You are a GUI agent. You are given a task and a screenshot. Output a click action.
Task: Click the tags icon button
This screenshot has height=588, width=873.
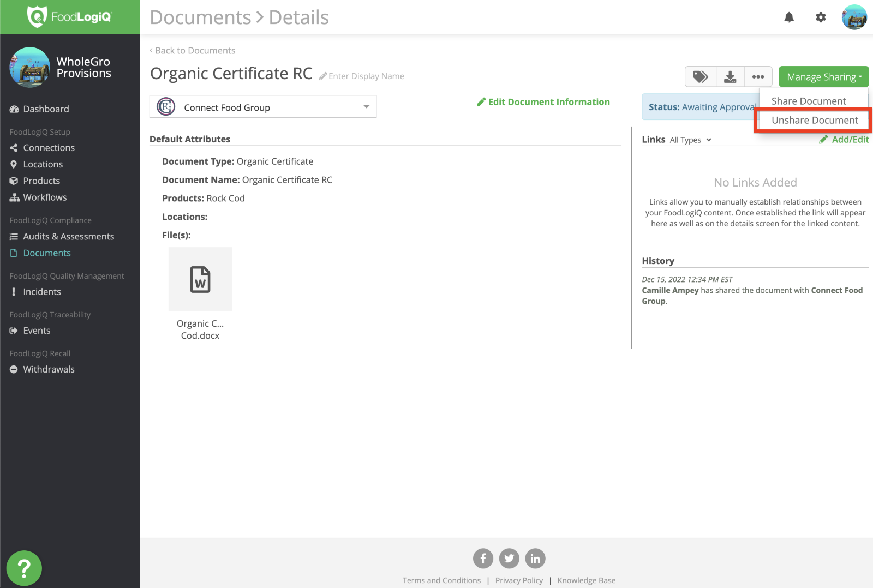(701, 77)
